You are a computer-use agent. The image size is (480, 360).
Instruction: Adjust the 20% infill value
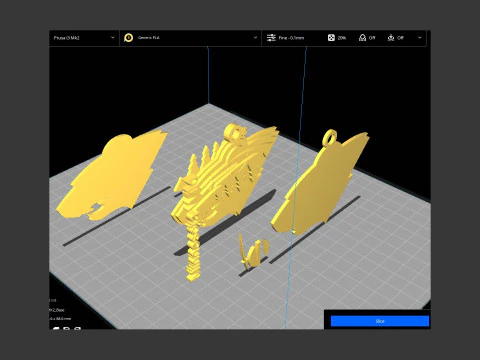pos(342,38)
